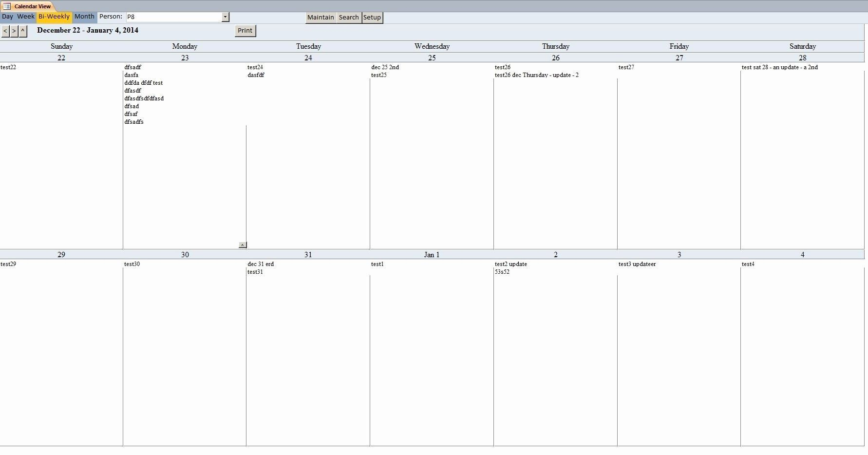
Task: Switch to Week view
Action: (26, 17)
